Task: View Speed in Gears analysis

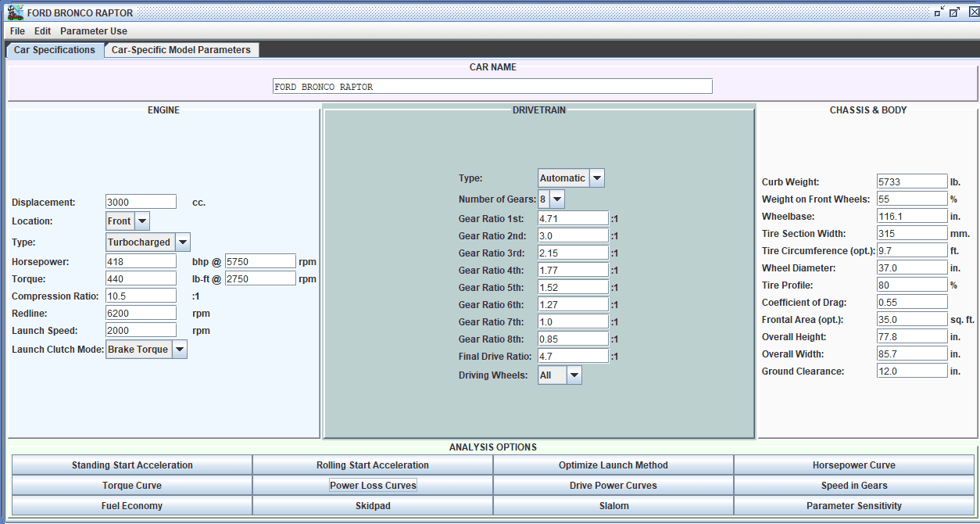Action: click(x=854, y=486)
